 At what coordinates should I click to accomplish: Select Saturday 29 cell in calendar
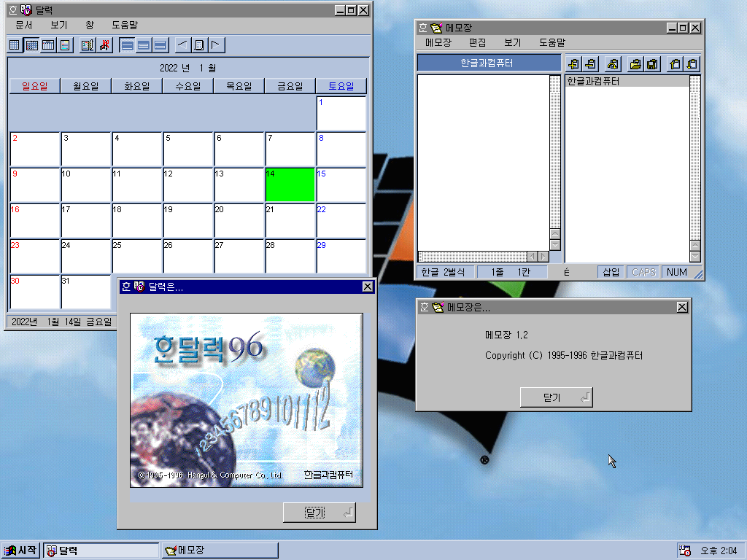click(x=341, y=256)
